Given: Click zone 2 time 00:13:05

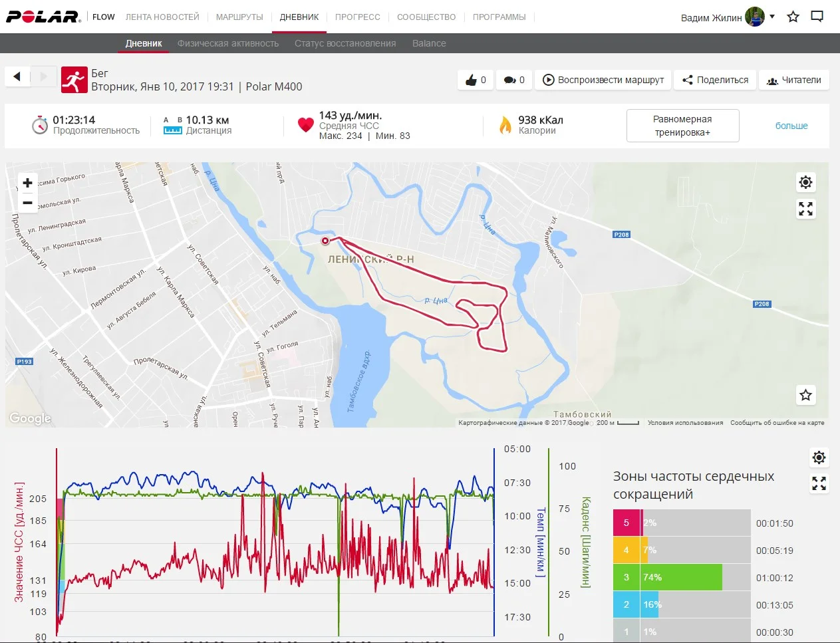Looking at the screenshot, I should (775, 605).
